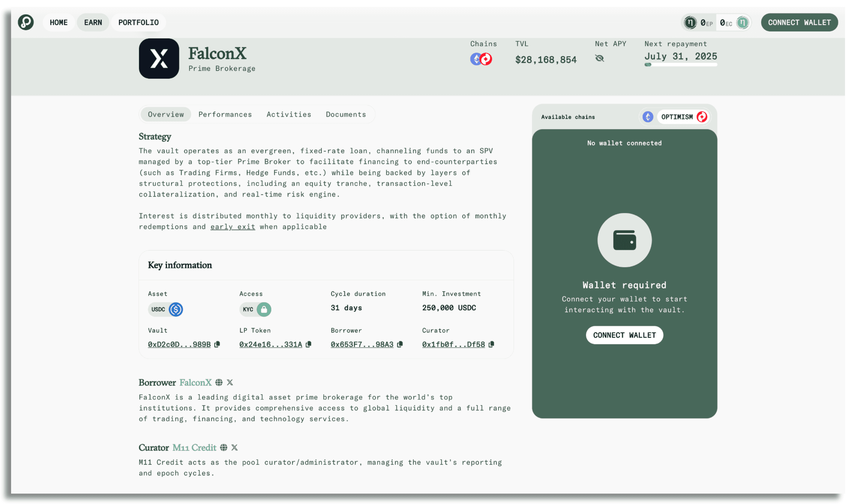Click the TVL value $28,168,854
Image resolution: width=852 pixels, height=504 pixels.
coord(546,60)
